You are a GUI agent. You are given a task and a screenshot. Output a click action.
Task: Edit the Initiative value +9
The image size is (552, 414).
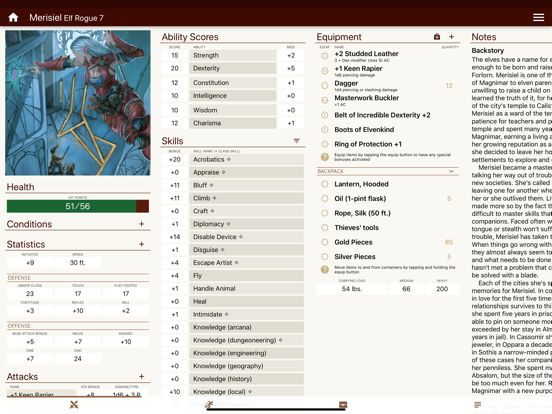[30, 263]
